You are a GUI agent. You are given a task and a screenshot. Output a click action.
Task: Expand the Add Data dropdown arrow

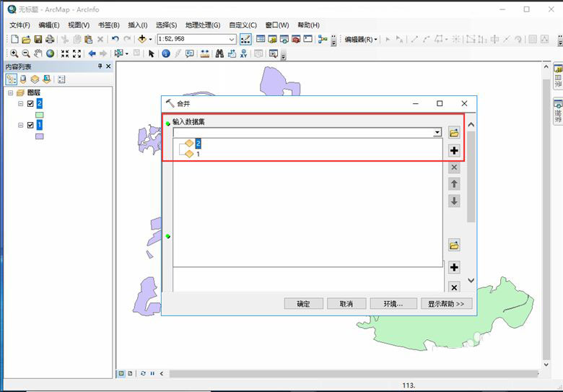pyautogui.click(x=150, y=40)
